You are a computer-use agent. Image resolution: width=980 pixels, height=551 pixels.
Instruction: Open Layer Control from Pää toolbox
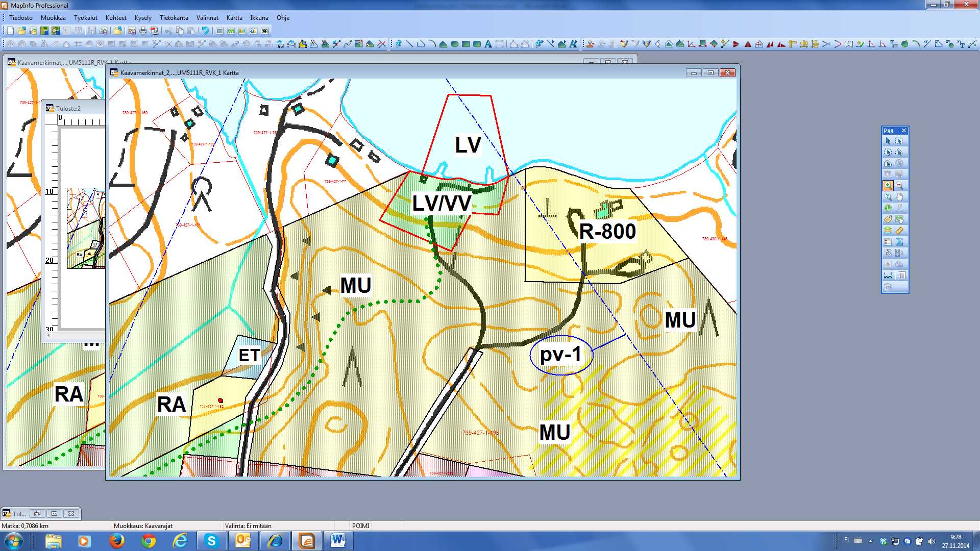click(888, 231)
